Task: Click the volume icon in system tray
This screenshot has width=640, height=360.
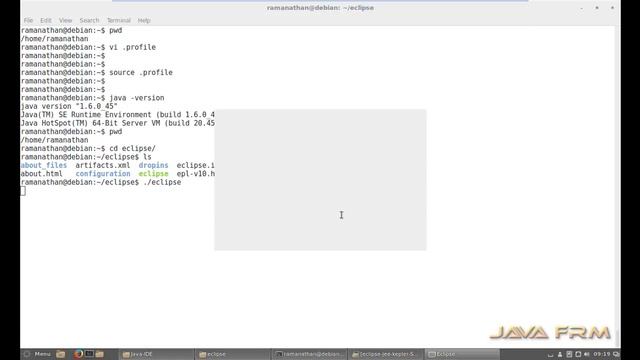Action: (587, 354)
